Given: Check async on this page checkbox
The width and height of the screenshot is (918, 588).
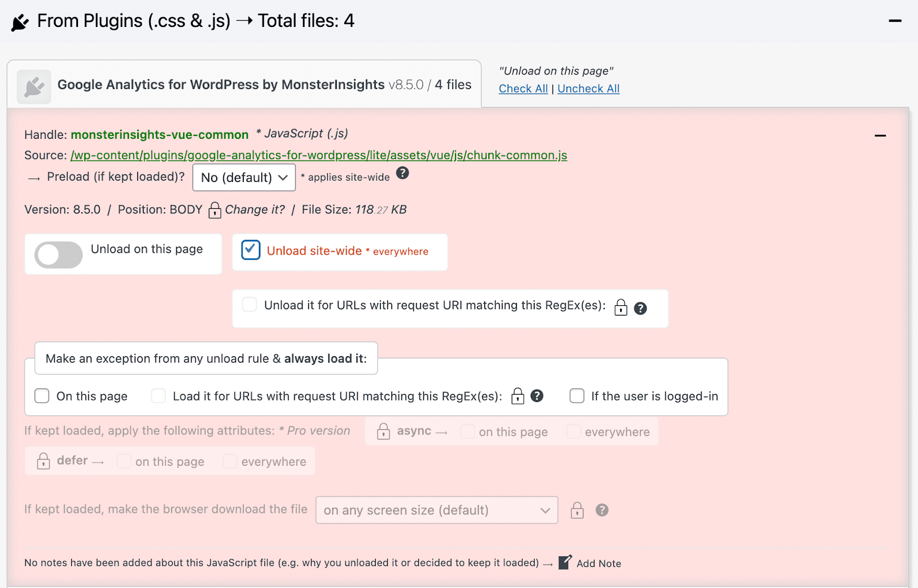Looking at the screenshot, I should click(468, 431).
